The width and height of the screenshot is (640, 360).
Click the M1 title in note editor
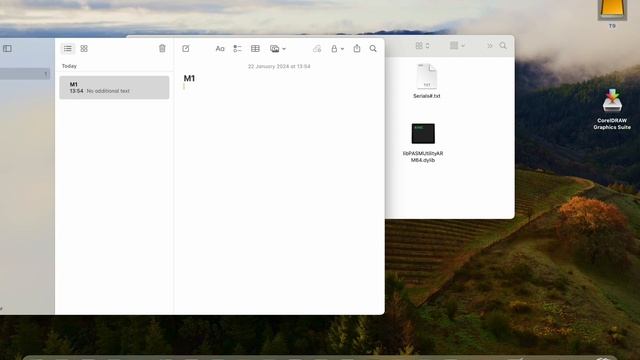click(189, 78)
